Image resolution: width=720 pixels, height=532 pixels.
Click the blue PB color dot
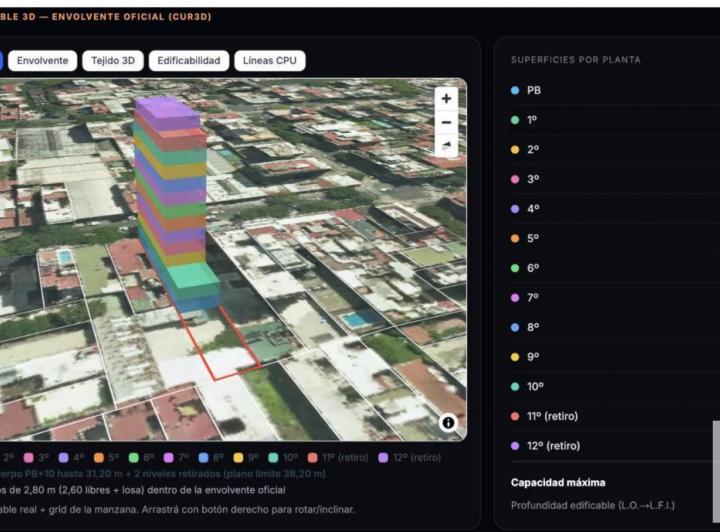tap(515, 90)
